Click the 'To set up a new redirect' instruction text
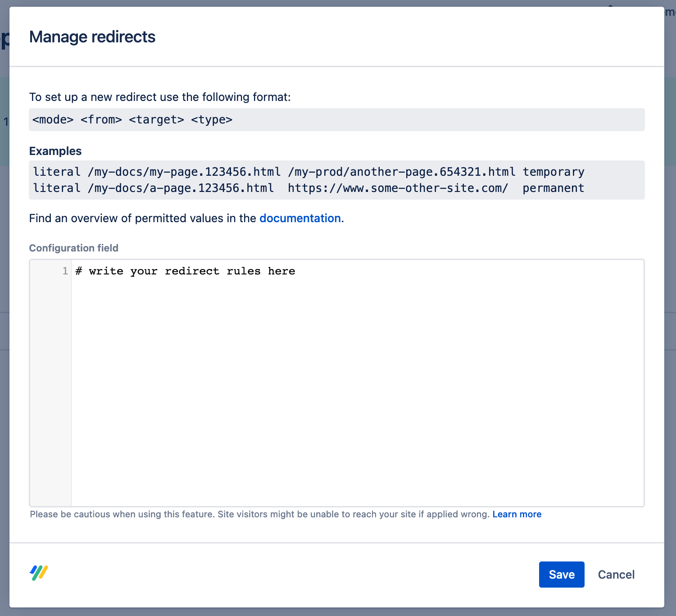676x616 pixels. [x=160, y=97]
